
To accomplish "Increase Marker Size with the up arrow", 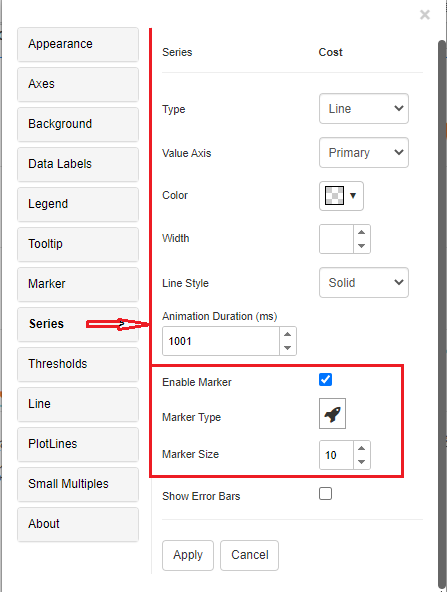I will [x=362, y=448].
